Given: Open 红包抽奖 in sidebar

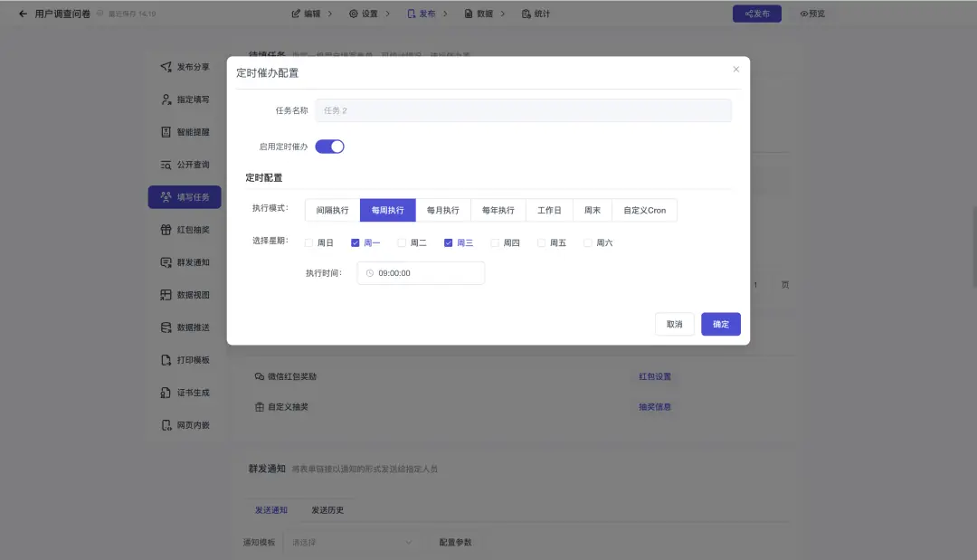Looking at the screenshot, I should [185, 230].
